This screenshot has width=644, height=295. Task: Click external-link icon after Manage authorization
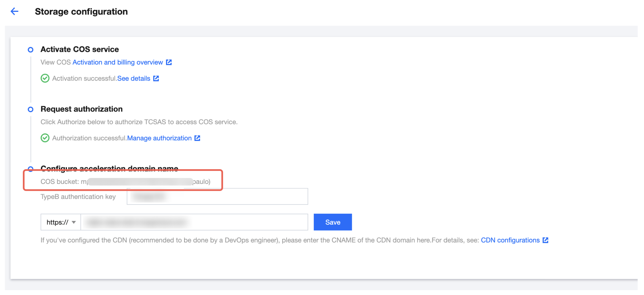(197, 138)
